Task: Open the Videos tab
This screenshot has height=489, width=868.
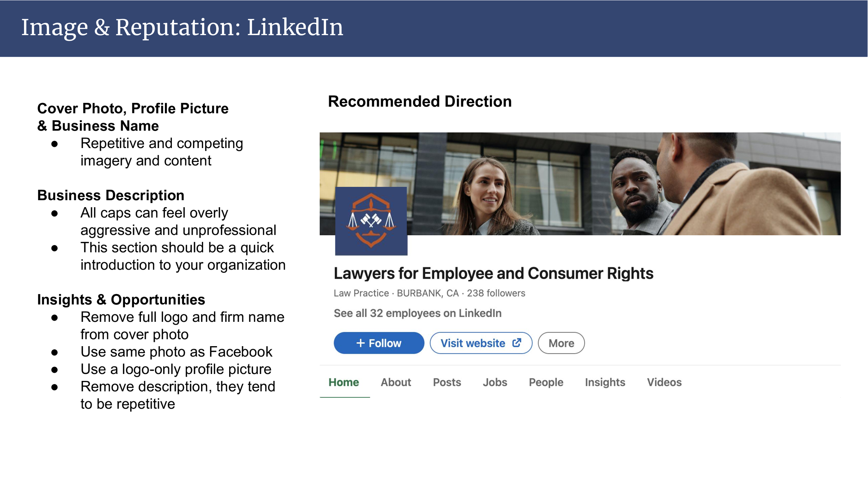Action: coord(664,382)
